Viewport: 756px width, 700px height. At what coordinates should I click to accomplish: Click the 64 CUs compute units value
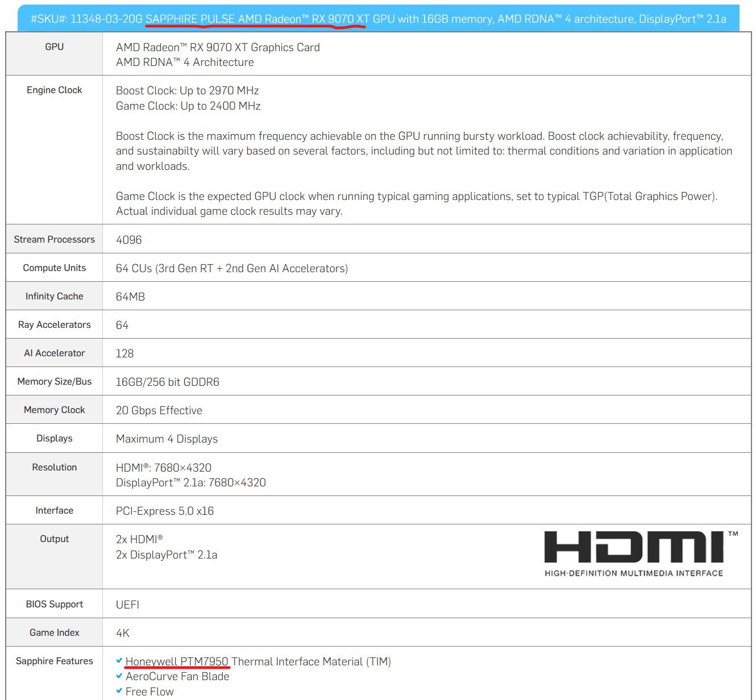tap(232, 268)
